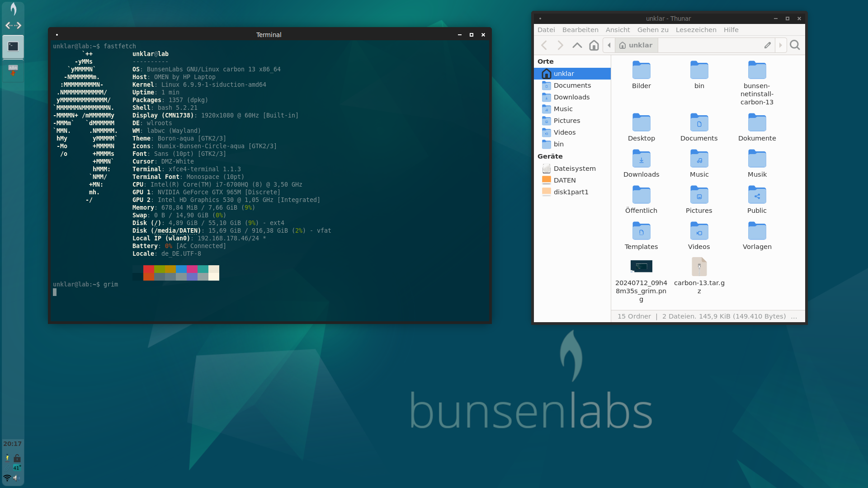Click the Thunar window menu dot in titlebar
Screen dimensions: 868x488
(540, 19)
